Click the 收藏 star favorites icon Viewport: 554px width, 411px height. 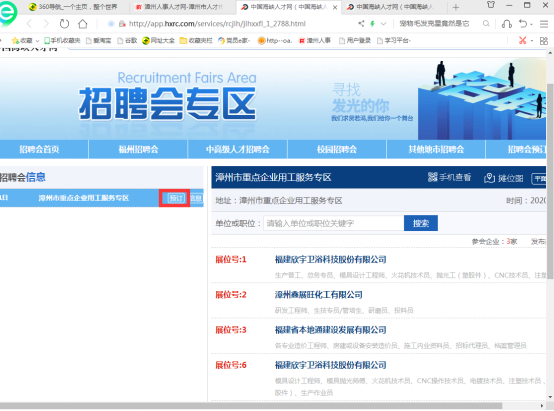point(22,41)
